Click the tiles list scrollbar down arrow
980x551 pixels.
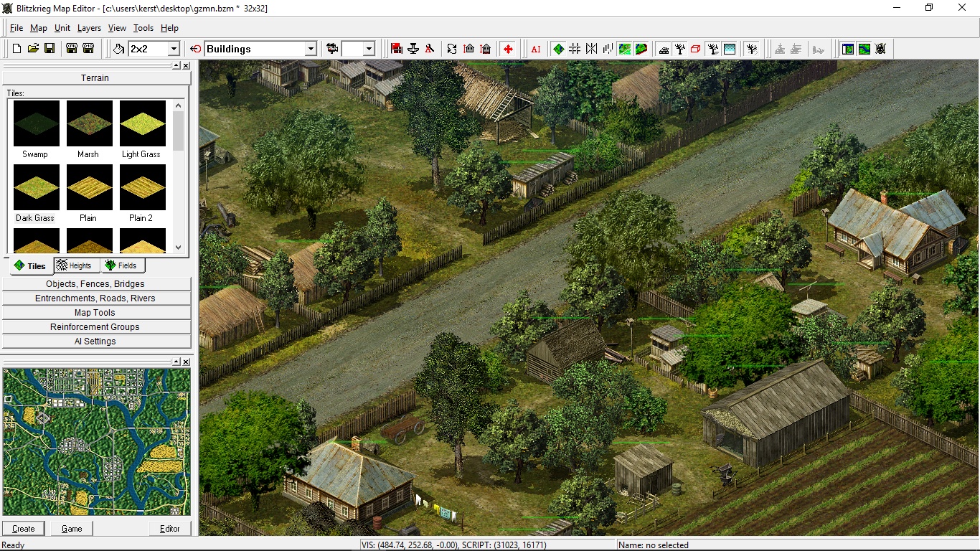tap(179, 248)
